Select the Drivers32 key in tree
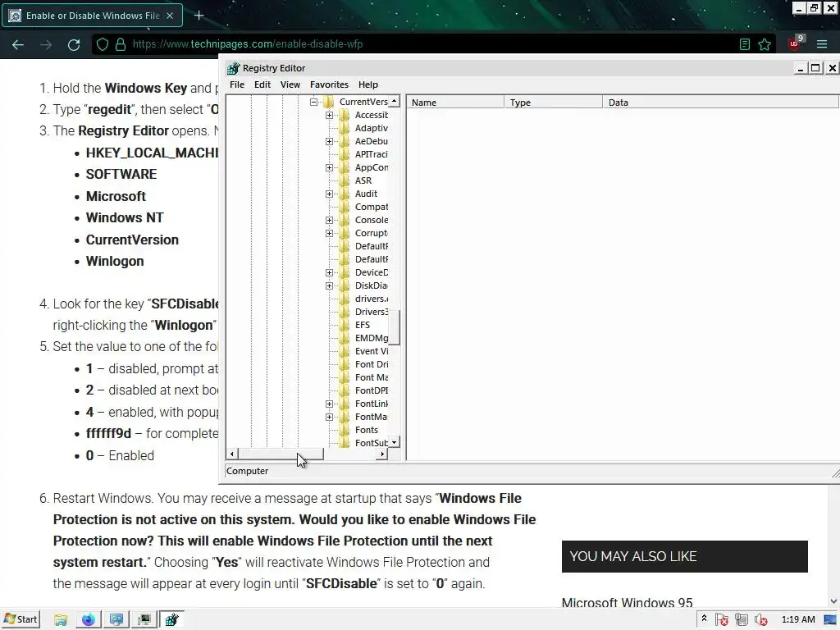This screenshot has width=840, height=630. pos(372,312)
